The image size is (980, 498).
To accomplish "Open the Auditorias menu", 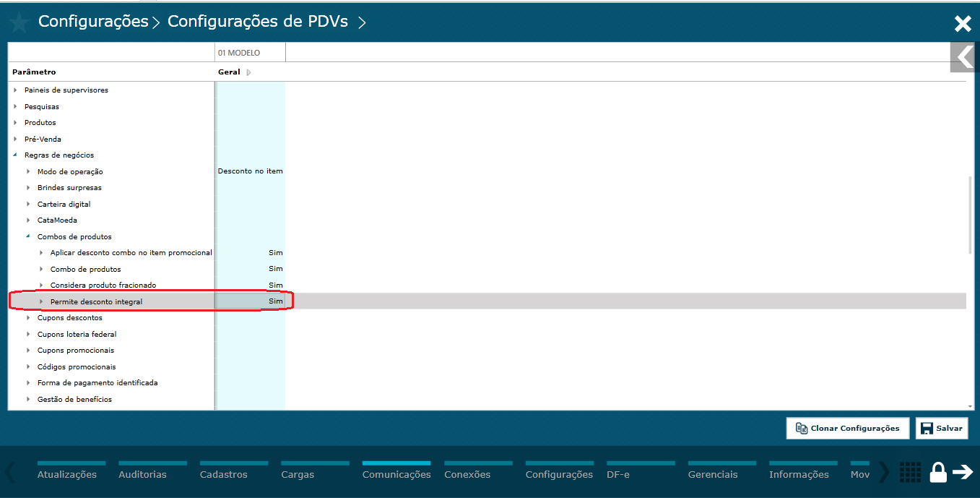I will coord(142,475).
